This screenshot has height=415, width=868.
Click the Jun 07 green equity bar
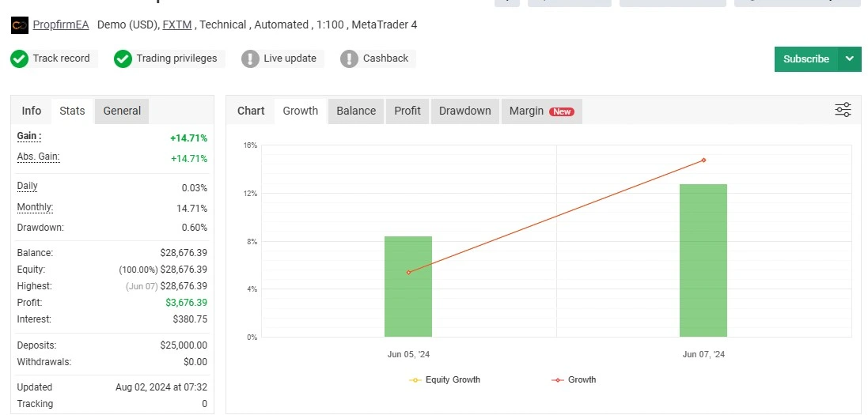pyautogui.click(x=703, y=261)
